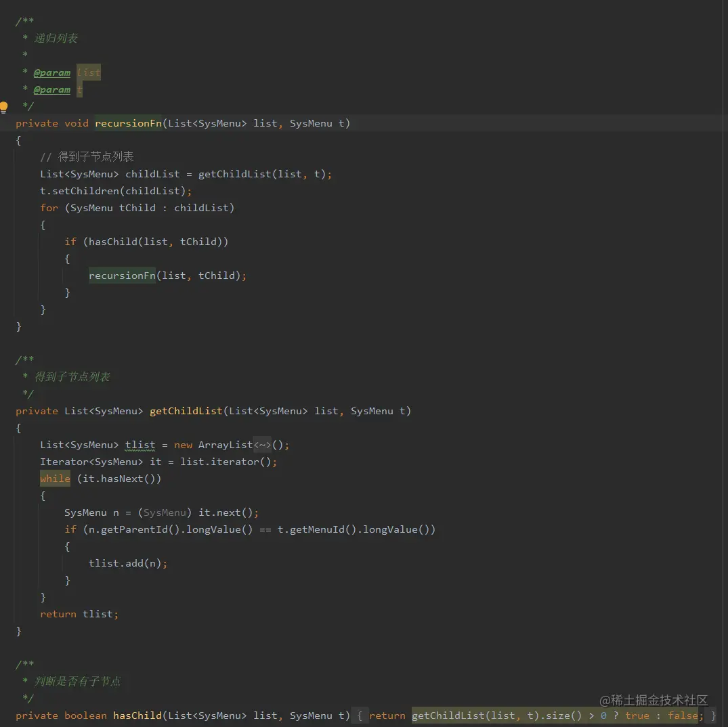Click the '// 得到子节点列表' line comment
The width and height of the screenshot is (728, 727).
[x=87, y=157]
